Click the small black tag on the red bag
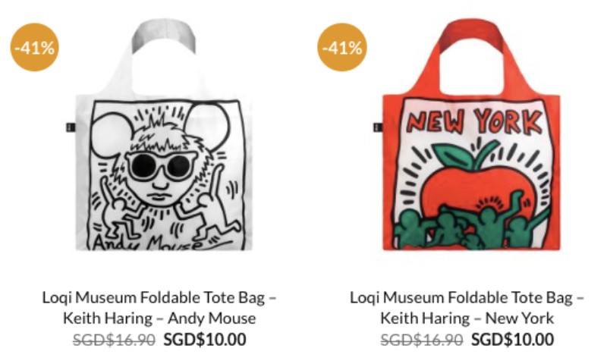Image resolution: width=607 pixels, height=364 pixels. (376, 126)
